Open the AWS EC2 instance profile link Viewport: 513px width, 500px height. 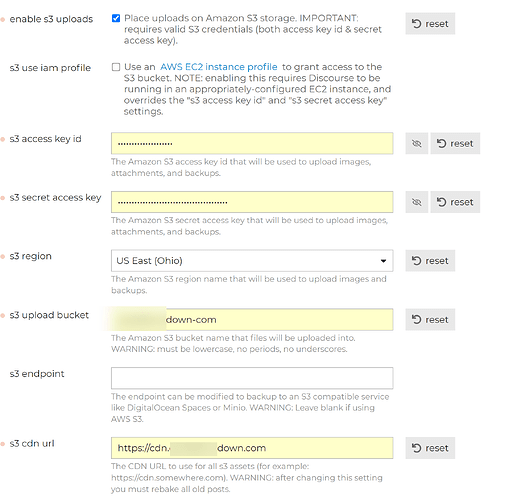pos(219,67)
